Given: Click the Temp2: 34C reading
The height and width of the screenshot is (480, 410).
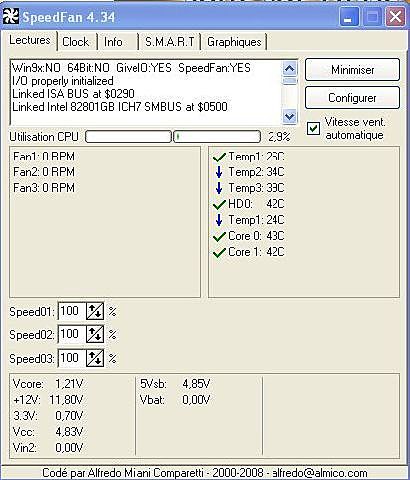Looking at the screenshot, I should [x=256, y=172].
